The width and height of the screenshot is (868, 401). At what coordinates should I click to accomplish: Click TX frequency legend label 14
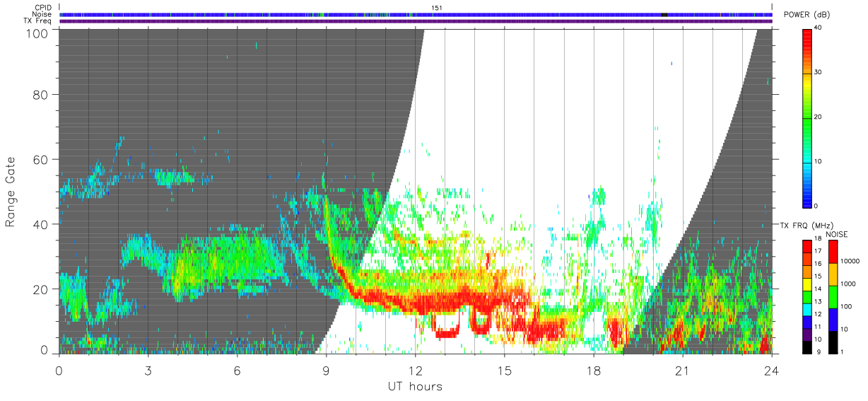(x=818, y=289)
